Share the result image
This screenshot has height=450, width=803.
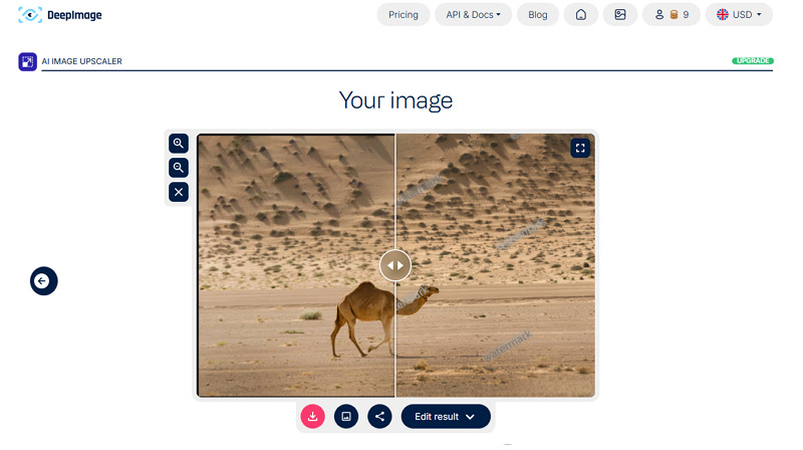[379, 417]
